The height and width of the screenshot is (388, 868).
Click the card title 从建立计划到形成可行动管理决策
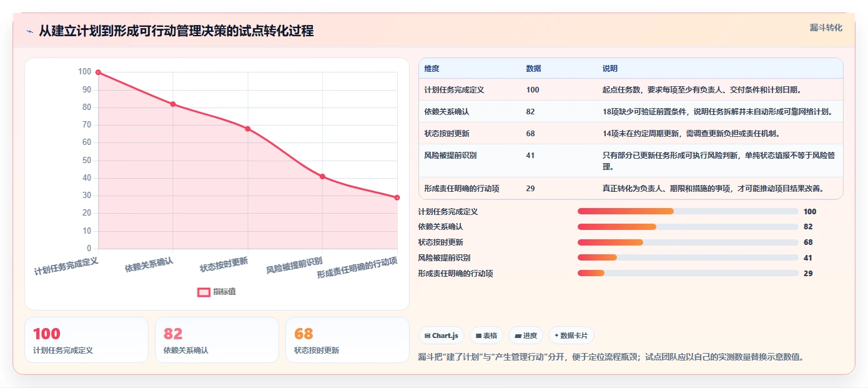[x=176, y=31]
